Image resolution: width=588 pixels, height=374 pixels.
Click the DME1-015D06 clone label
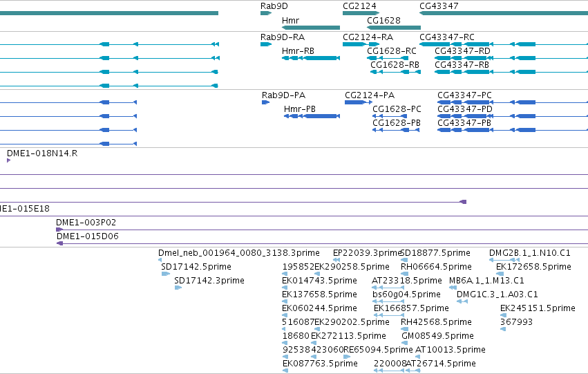(x=87, y=236)
